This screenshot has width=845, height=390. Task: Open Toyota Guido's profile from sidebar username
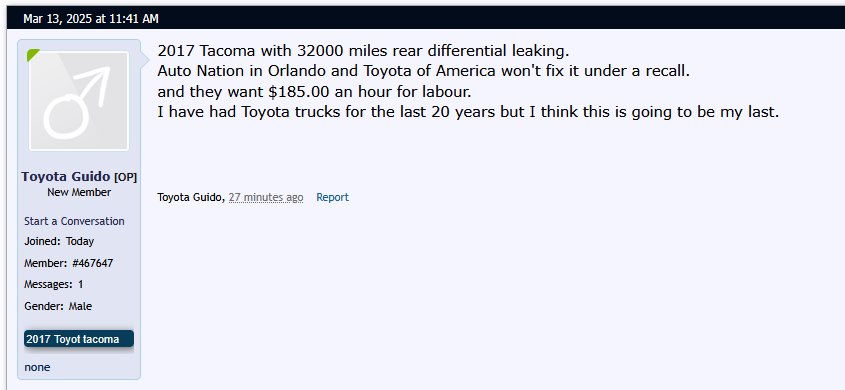pyautogui.click(x=66, y=176)
